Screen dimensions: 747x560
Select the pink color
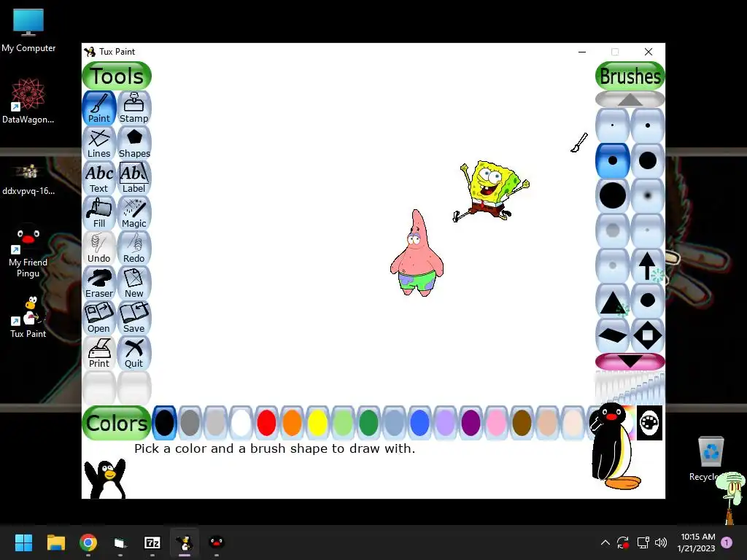coord(496,422)
